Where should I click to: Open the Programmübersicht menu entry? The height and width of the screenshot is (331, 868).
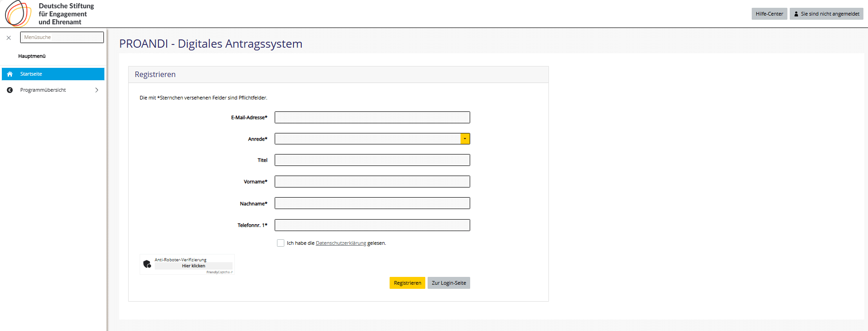[x=43, y=90]
